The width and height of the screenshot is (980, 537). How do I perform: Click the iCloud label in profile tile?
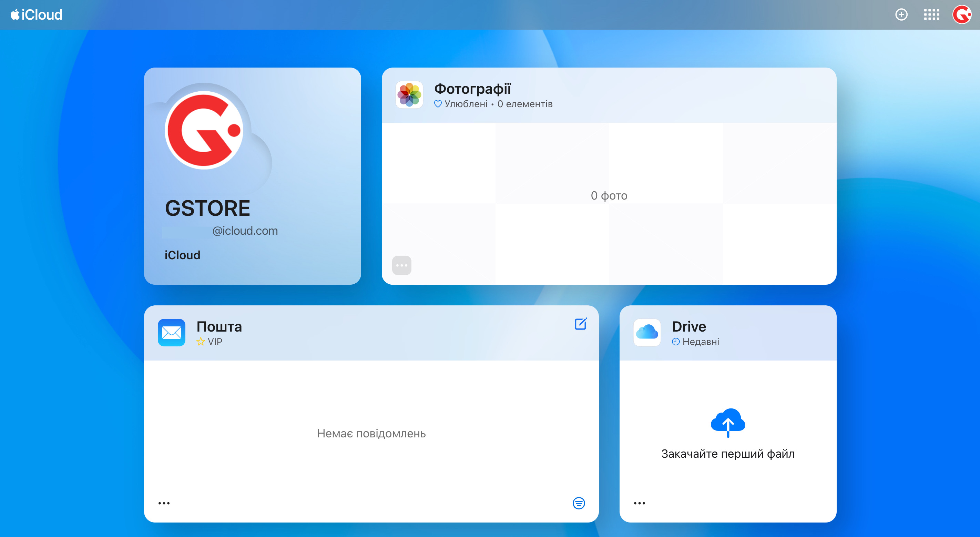[182, 255]
